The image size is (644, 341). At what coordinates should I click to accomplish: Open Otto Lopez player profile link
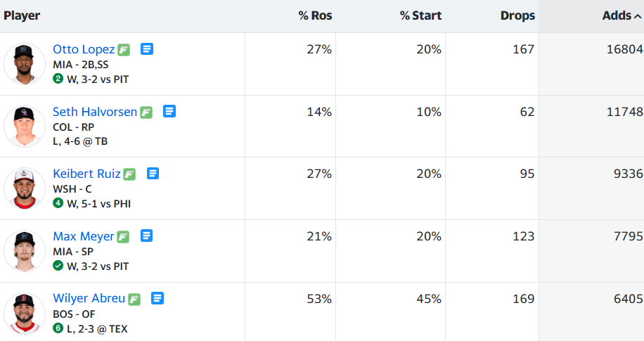[84, 49]
